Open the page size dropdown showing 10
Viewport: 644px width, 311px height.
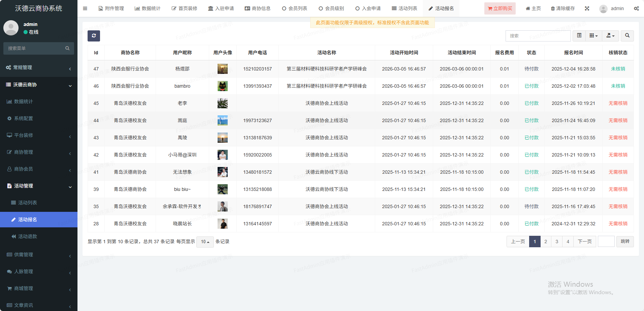click(205, 242)
